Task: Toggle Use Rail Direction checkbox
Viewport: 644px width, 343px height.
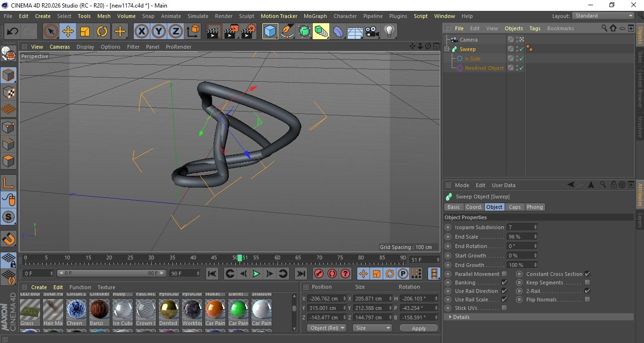Action: pyautogui.click(x=504, y=291)
